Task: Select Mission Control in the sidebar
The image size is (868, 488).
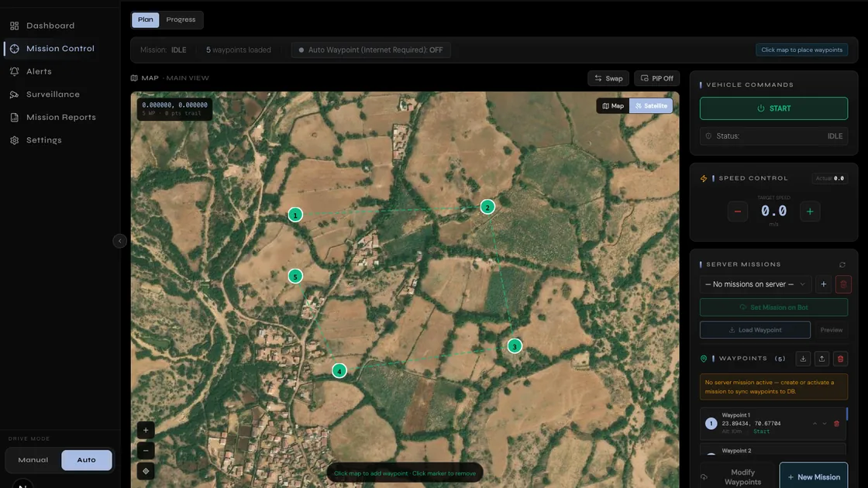Action: tap(60, 49)
